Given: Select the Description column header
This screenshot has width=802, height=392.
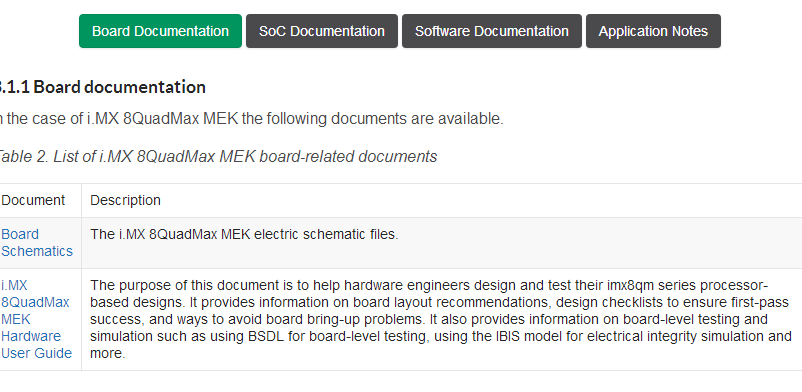Looking at the screenshot, I should click(125, 200).
